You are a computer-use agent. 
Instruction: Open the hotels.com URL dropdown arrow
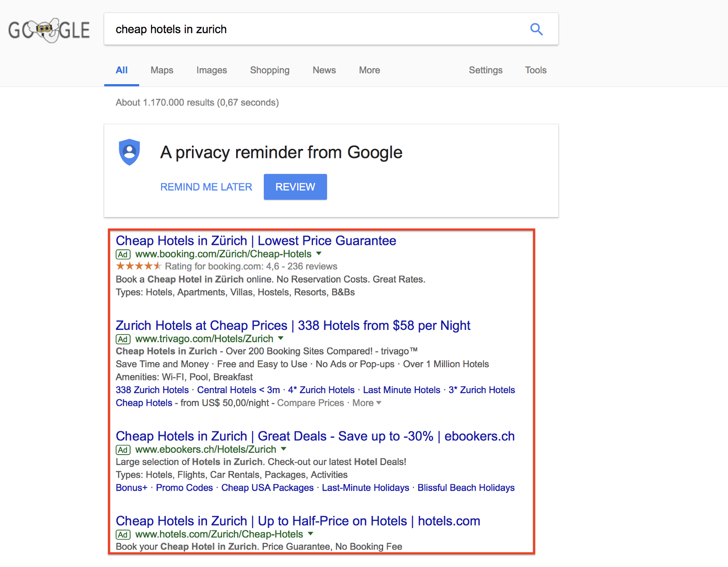(x=310, y=533)
